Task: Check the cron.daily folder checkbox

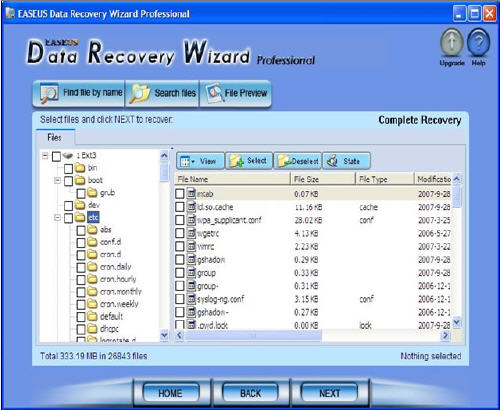Action: point(81,267)
